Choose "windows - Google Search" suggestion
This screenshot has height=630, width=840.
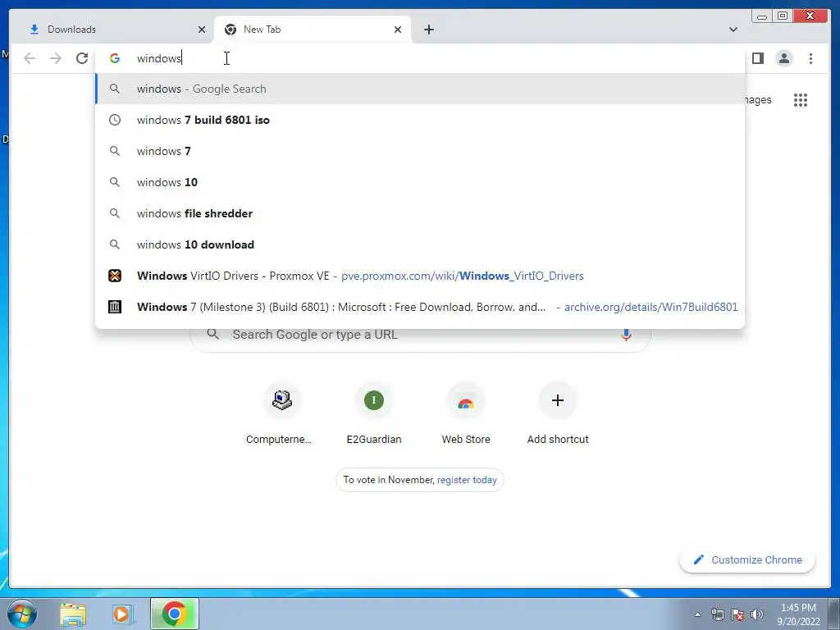(x=420, y=89)
